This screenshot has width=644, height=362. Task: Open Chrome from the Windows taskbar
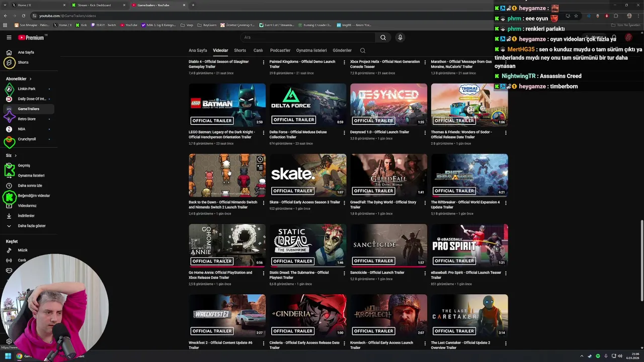[19, 356]
